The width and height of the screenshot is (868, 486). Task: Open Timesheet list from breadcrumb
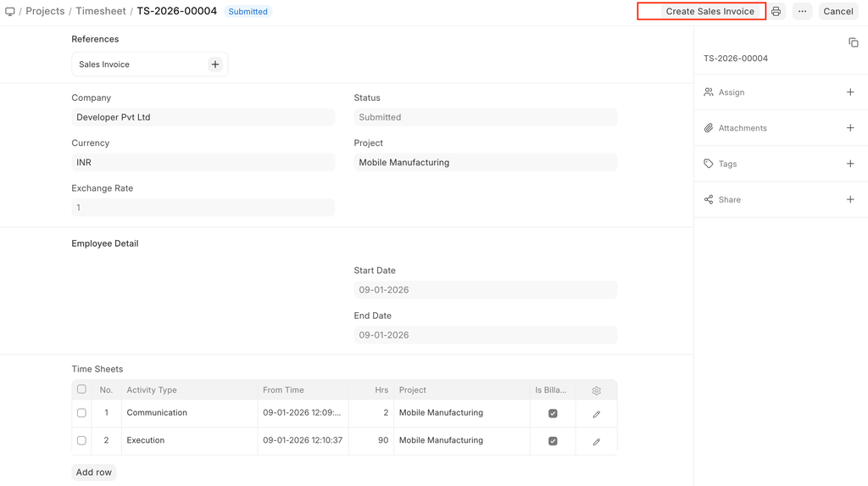pyautogui.click(x=100, y=11)
